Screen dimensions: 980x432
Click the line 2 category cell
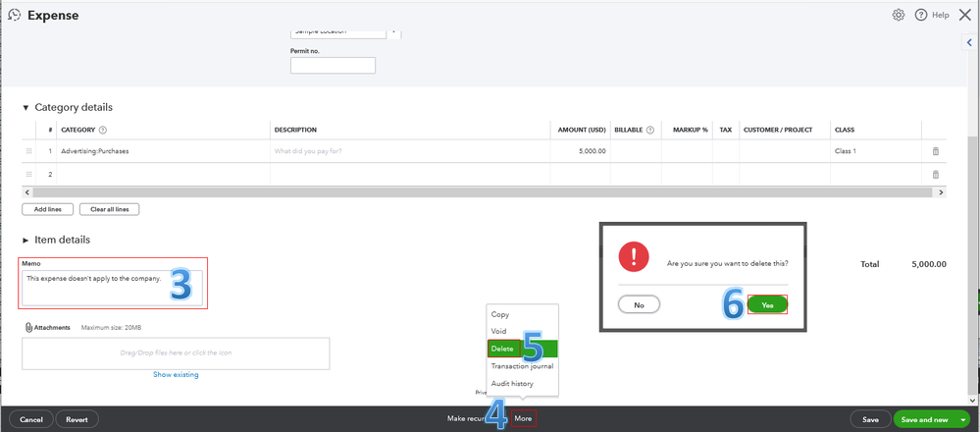click(163, 175)
